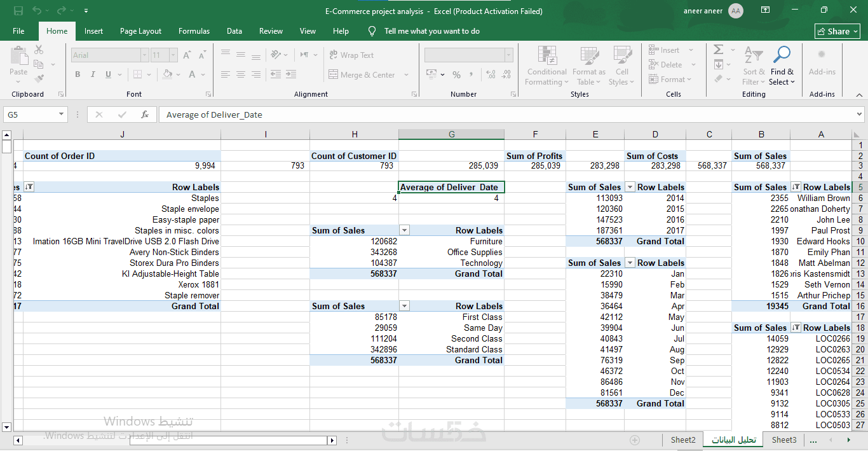Screen dimensions: 868x451
Task: Toggle Align Right in Alignment group
Action: click(x=257, y=74)
